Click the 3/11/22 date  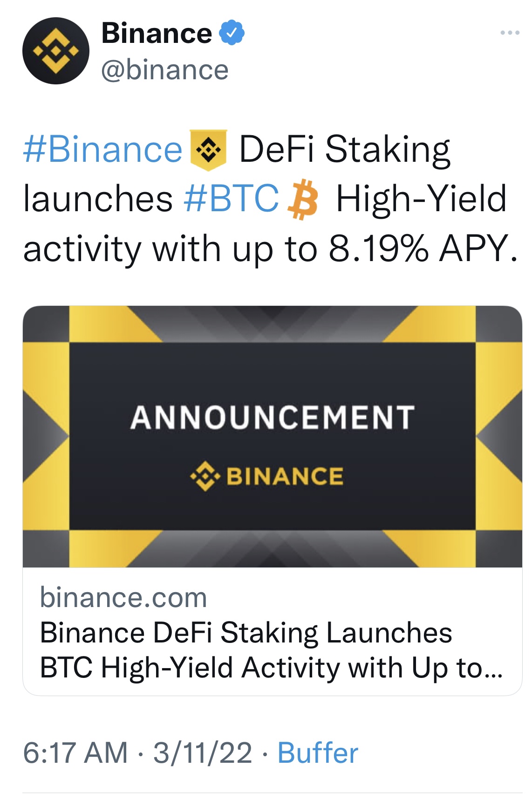[x=203, y=753]
